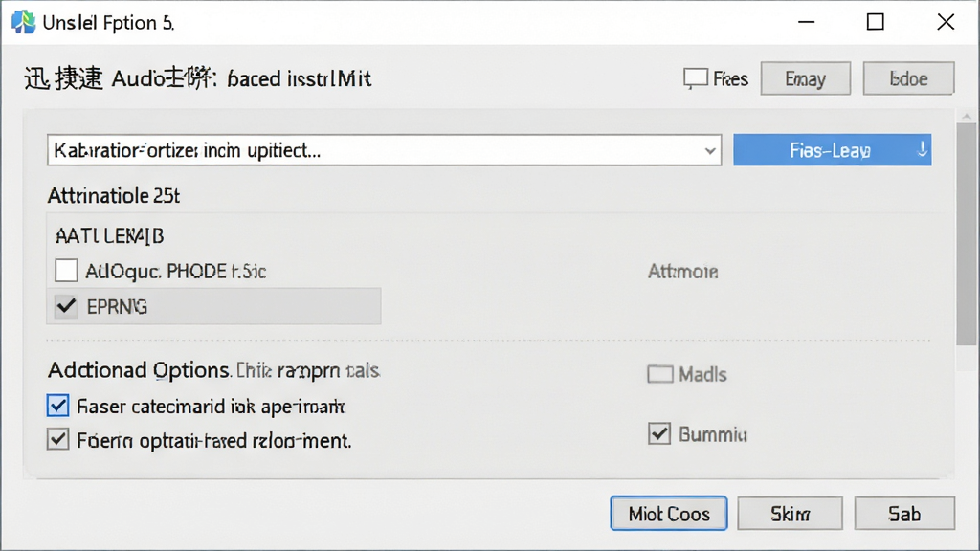Uncheck the EPRNG checkbox
The height and width of the screenshot is (551, 980).
pos(66,306)
